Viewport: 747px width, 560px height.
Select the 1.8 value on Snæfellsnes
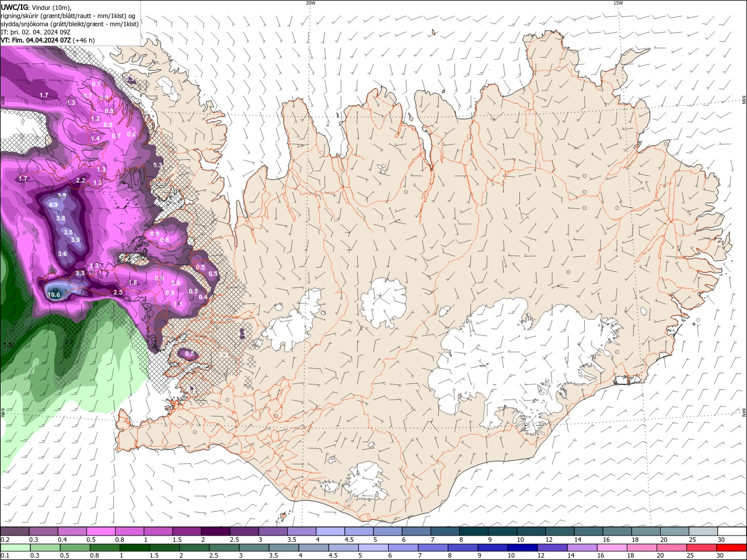point(132,282)
